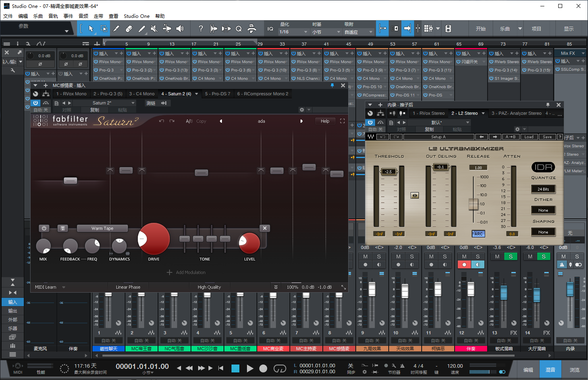Click the Warm Tape style button
The width and height of the screenshot is (588, 380).
pos(102,228)
